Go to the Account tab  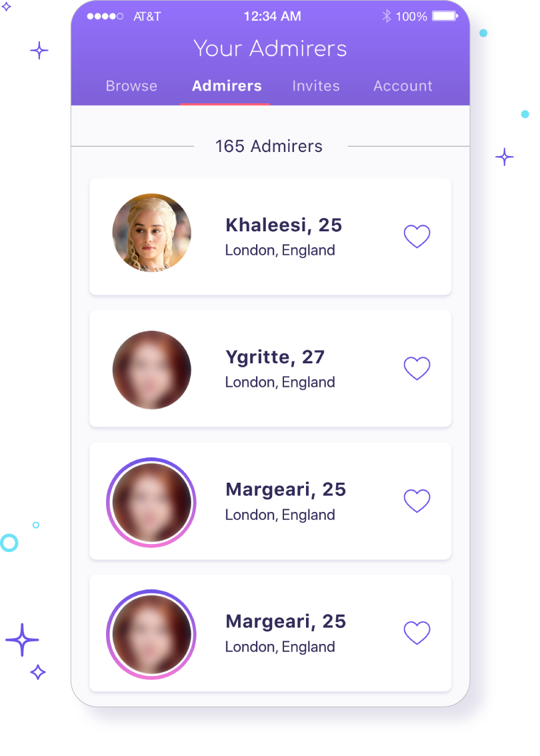coord(403,86)
